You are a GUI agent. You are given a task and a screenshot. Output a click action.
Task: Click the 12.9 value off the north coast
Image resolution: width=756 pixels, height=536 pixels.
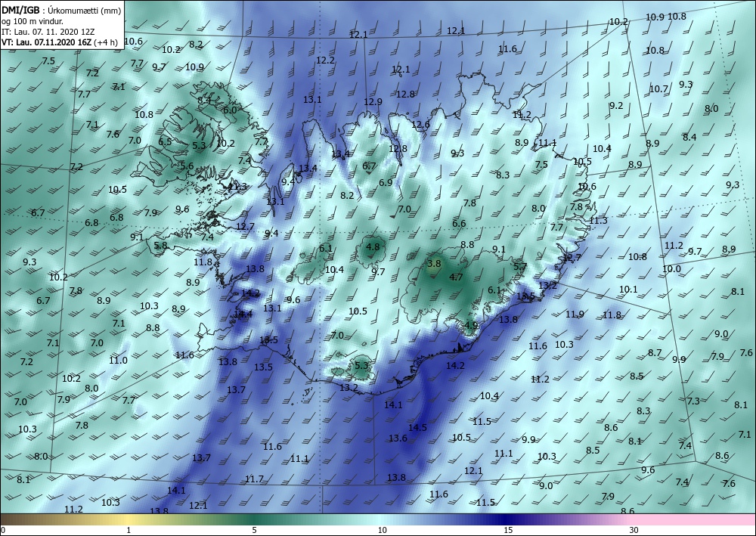click(x=373, y=102)
